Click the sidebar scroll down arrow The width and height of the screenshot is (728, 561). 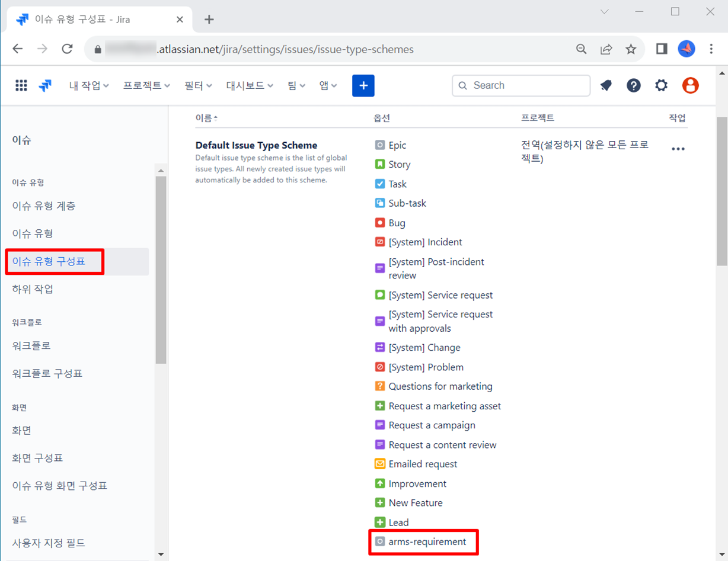click(x=161, y=554)
